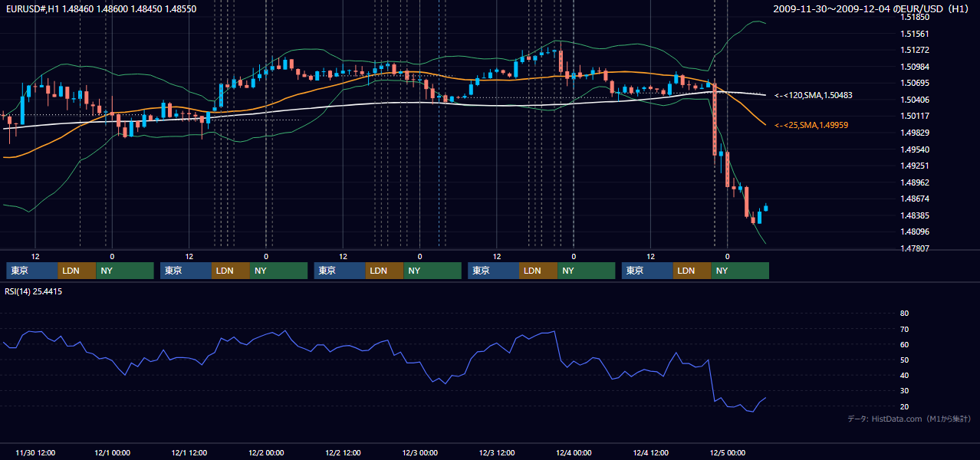The width and height of the screenshot is (980, 460).
Task: Click price axis label 1.51561
Action: (916, 34)
